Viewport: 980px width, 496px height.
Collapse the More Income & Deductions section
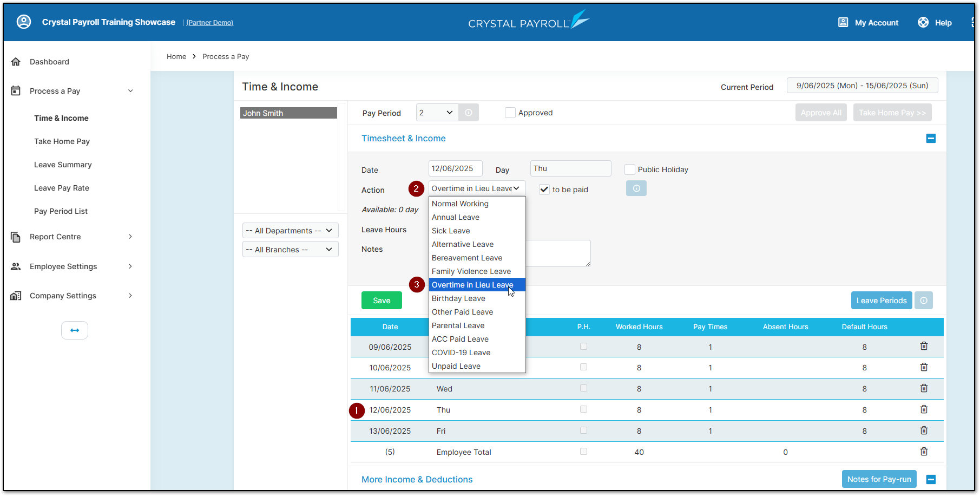(931, 480)
